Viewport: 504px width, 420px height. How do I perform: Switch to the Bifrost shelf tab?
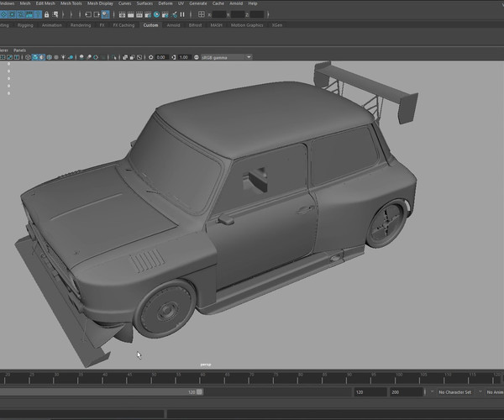[195, 25]
